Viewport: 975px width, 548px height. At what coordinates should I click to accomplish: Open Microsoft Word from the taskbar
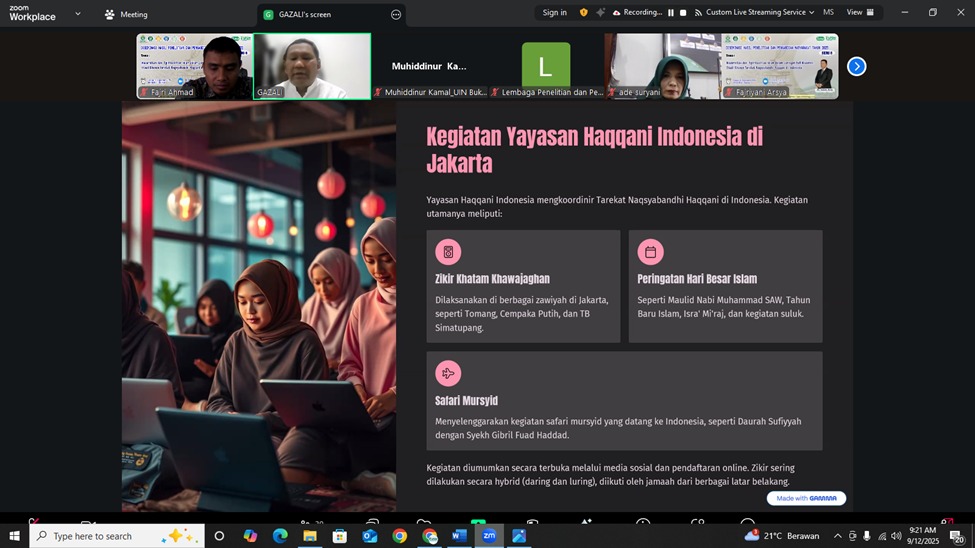coord(459,536)
